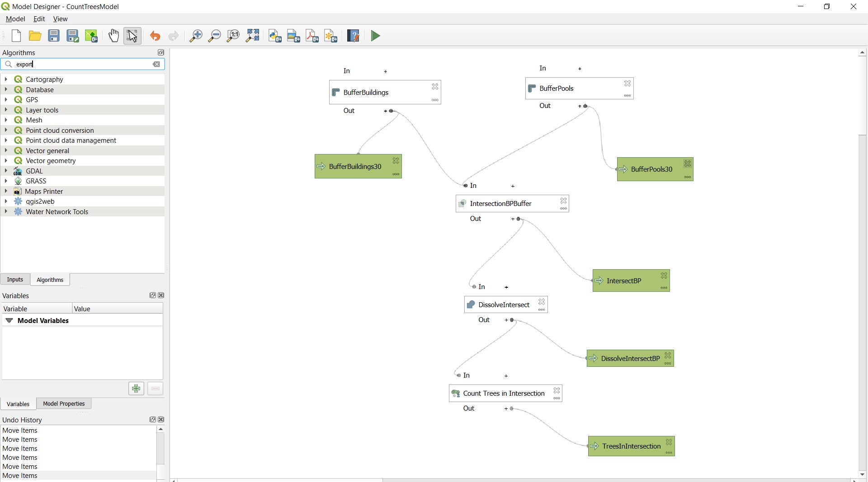Click the Undo History scrollbar up arrow
Viewport: 868px width, 482px height.
160,429
